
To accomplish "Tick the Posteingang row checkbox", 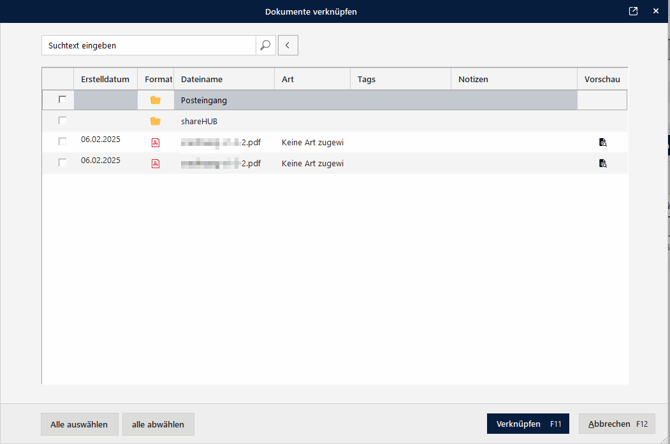I will [x=63, y=100].
